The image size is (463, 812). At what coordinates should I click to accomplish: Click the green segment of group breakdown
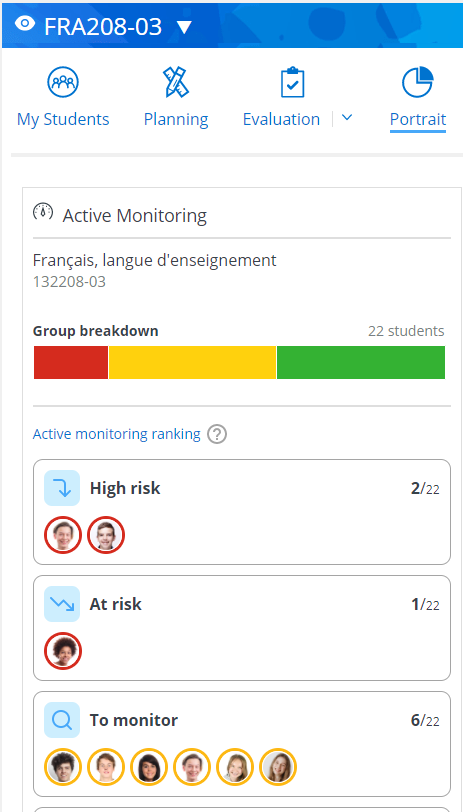click(x=361, y=362)
